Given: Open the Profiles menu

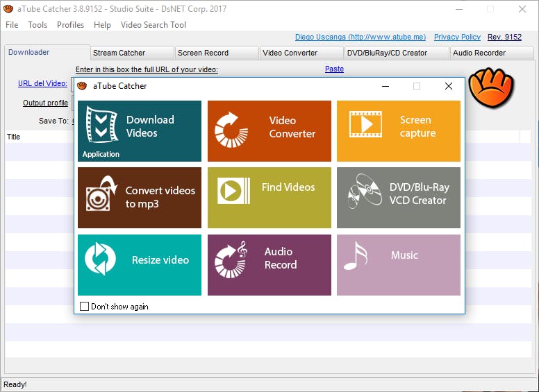Looking at the screenshot, I should (70, 25).
